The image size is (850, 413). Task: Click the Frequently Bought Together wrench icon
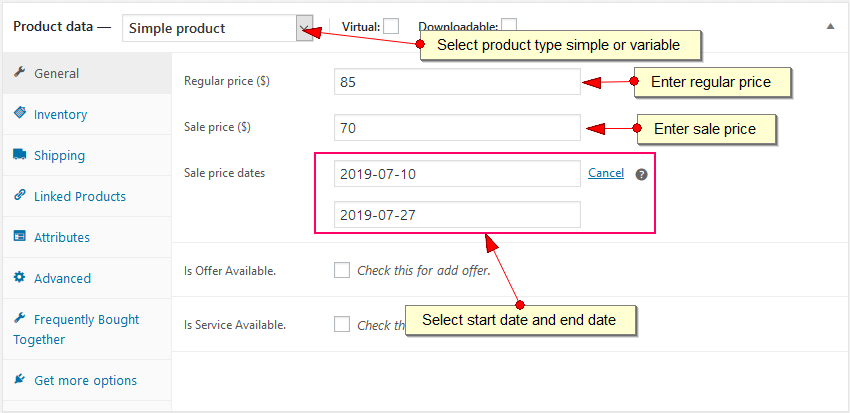(20, 319)
